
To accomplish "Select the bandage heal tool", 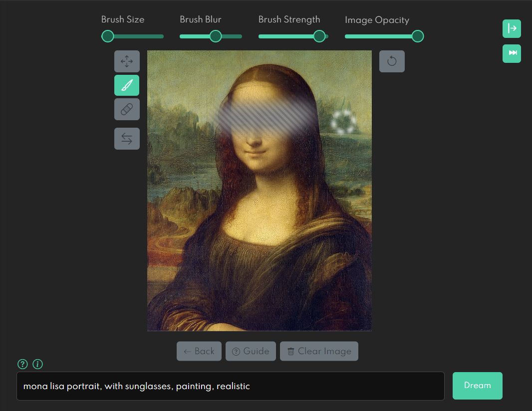I will pyautogui.click(x=127, y=109).
